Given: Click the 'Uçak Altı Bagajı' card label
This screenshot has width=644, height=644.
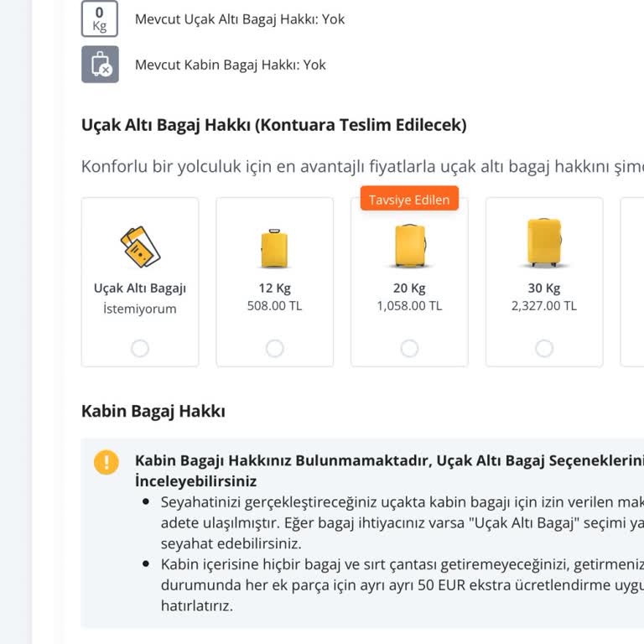Looking at the screenshot, I should click(140, 288).
